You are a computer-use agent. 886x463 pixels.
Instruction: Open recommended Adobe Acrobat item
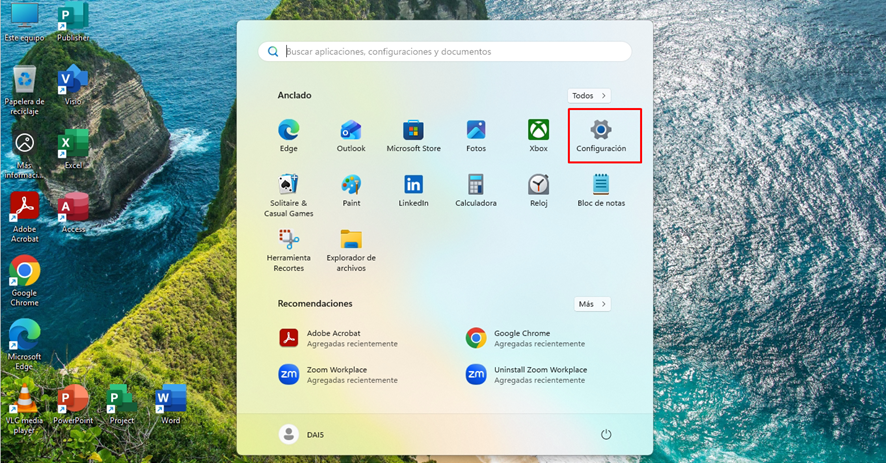point(335,338)
